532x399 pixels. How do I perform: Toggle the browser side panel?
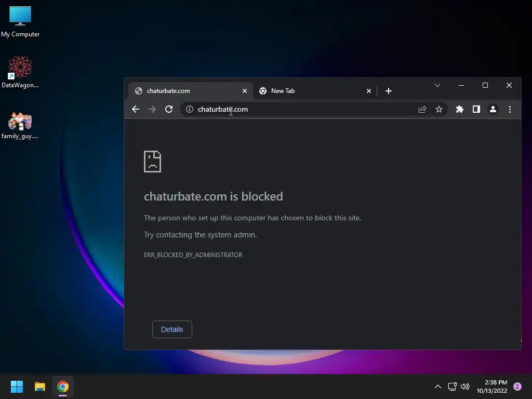(x=476, y=109)
